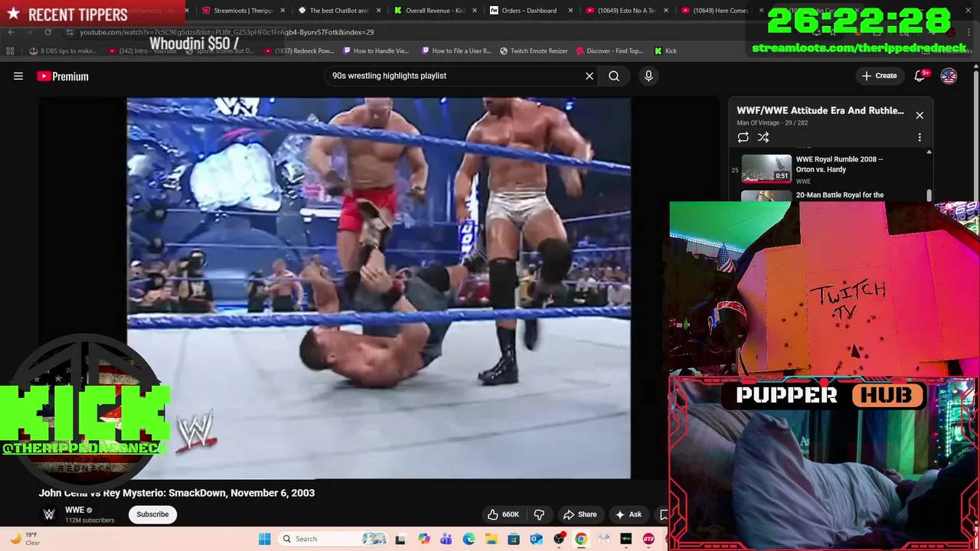The height and width of the screenshot is (551, 980).
Task: Ask about this video
Action: pyautogui.click(x=628, y=514)
